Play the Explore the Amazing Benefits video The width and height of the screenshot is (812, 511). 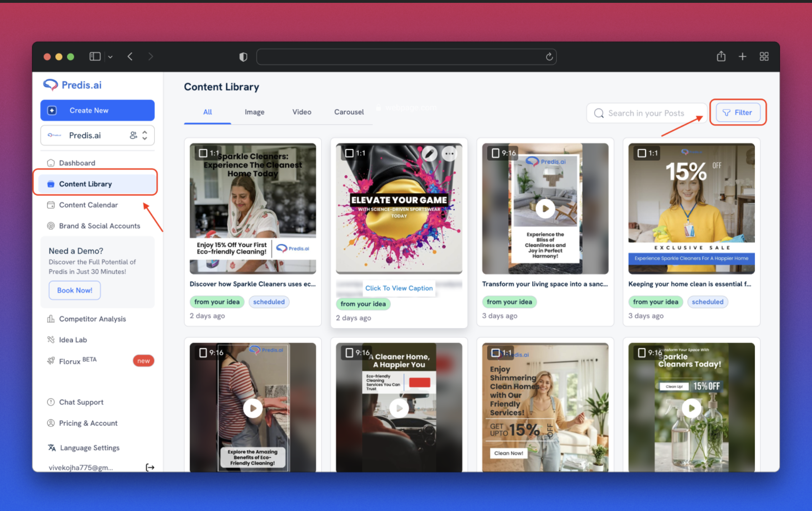tap(253, 408)
